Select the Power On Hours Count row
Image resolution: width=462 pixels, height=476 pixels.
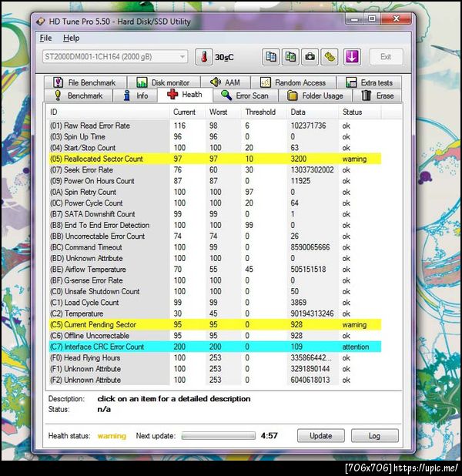point(215,181)
